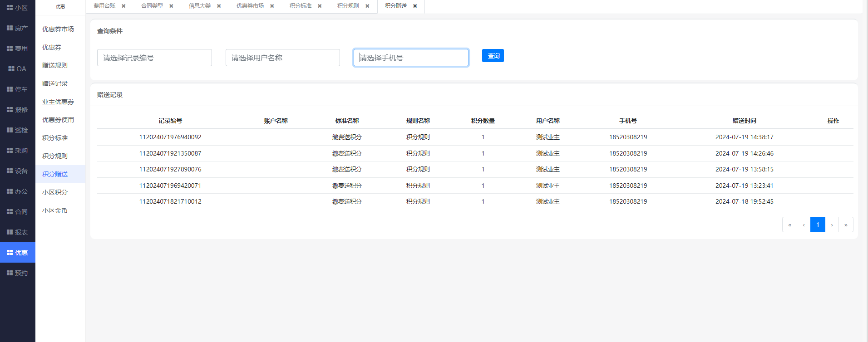Select page 1 in pagination
The width and height of the screenshot is (868, 342).
point(818,225)
